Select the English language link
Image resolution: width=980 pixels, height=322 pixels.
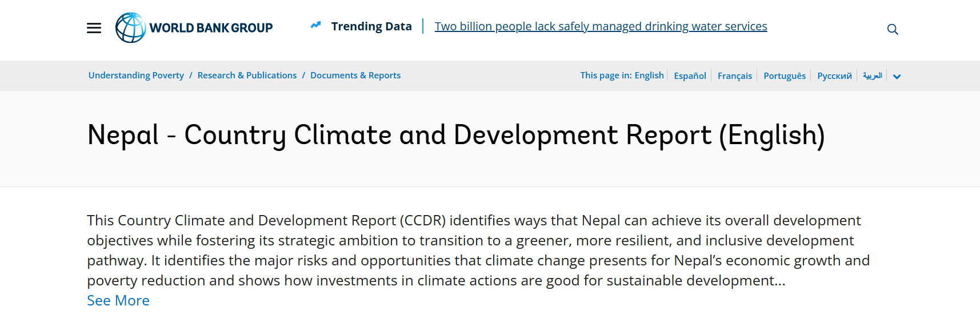pyautogui.click(x=649, y=75)
